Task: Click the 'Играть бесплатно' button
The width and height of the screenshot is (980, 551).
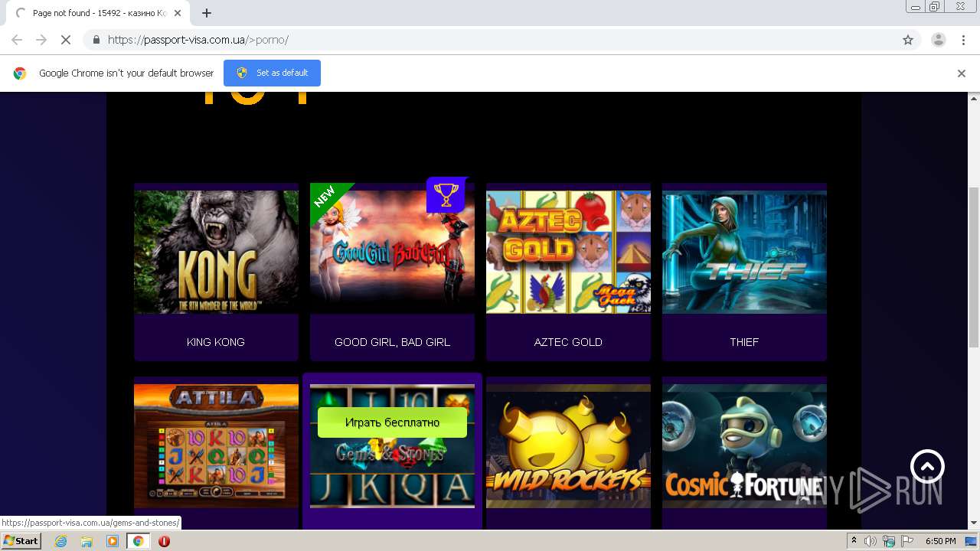Action: [x=392, y=422]
